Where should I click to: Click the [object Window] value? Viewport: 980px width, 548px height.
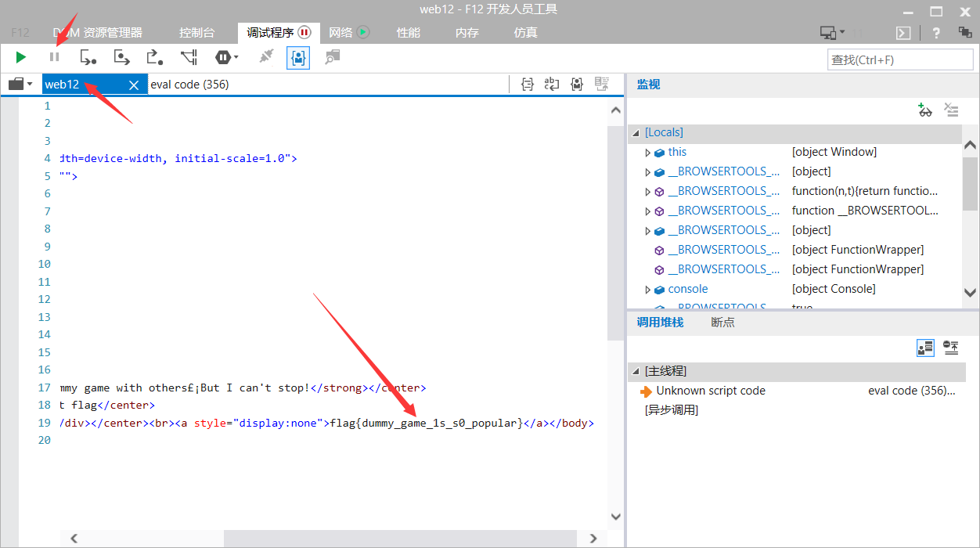tap(834, 152)
